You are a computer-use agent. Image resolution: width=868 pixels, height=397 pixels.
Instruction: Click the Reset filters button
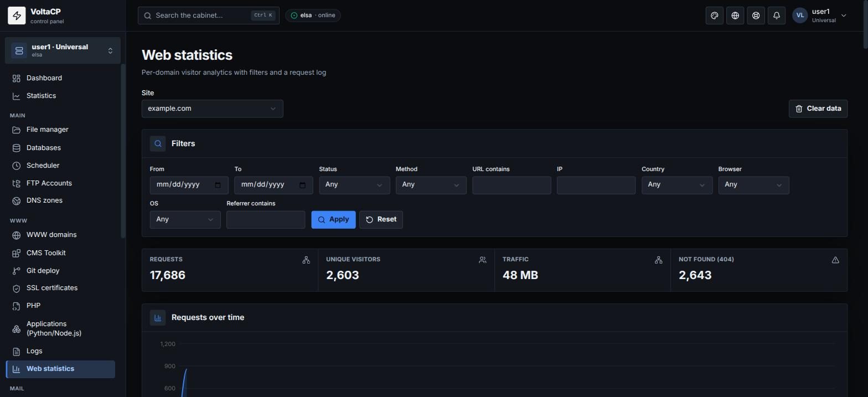[x=381, y=219]
